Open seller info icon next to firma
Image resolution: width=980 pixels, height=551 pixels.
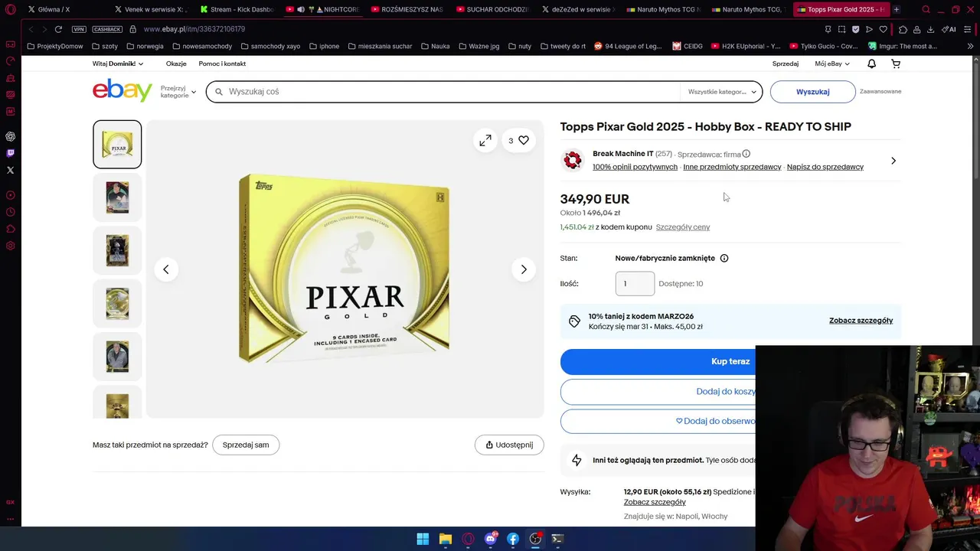746,154
